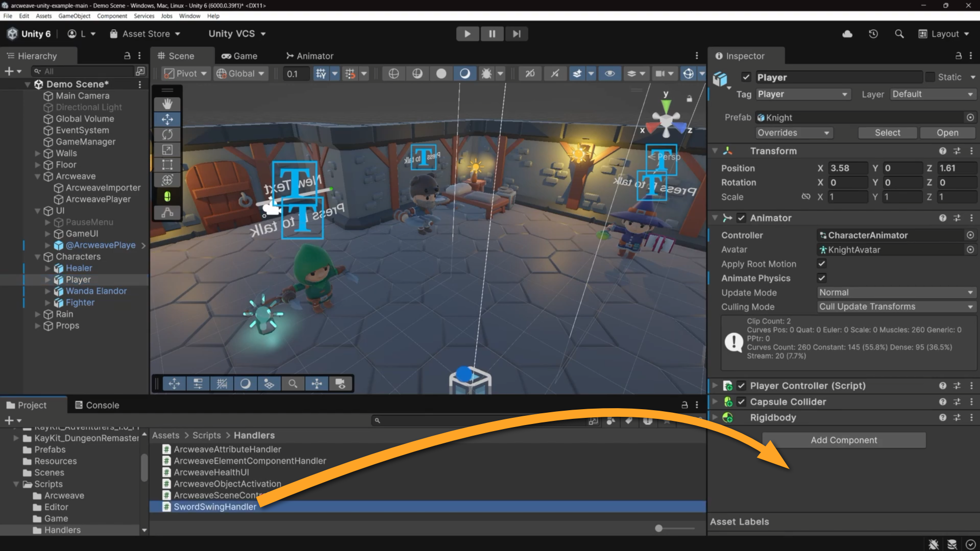Viewport: 980px width, 551px height.
Task: Open the Layer dropdown showing Default
Action: coord(933,94)
